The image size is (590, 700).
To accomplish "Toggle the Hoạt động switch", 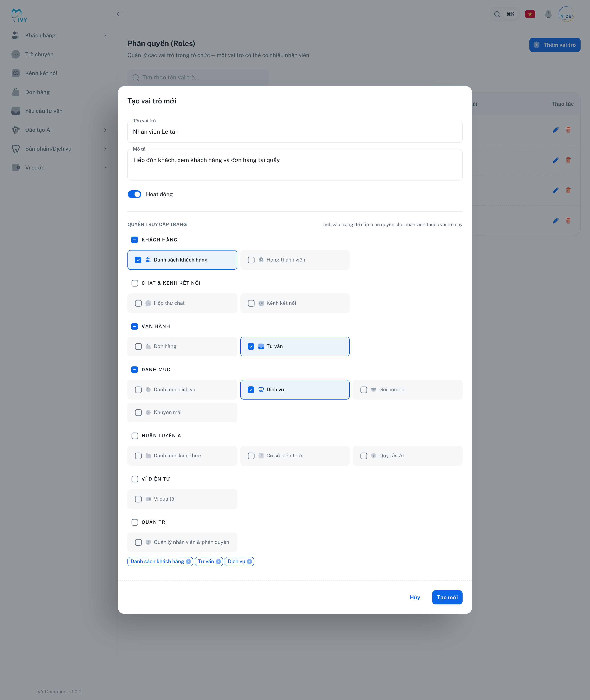I will click(x=135, y=194).
